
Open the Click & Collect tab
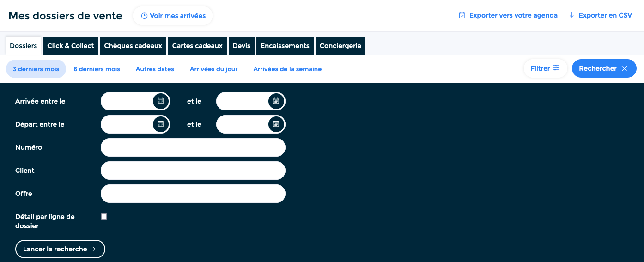click(x=71, y=46)
